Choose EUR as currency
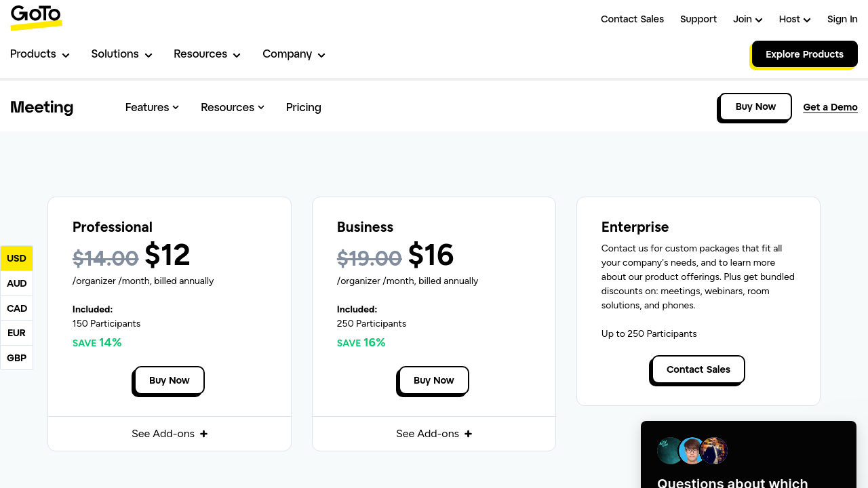868x488 pixels. pyautogui.click(x=16, y=333)
